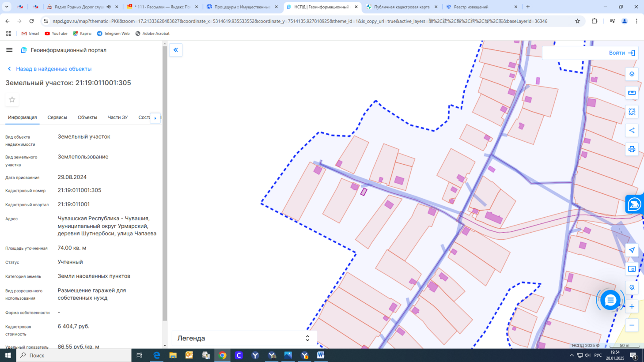Collapse the side panel with double chevron
644x362 pixels.
click(176, 50)
